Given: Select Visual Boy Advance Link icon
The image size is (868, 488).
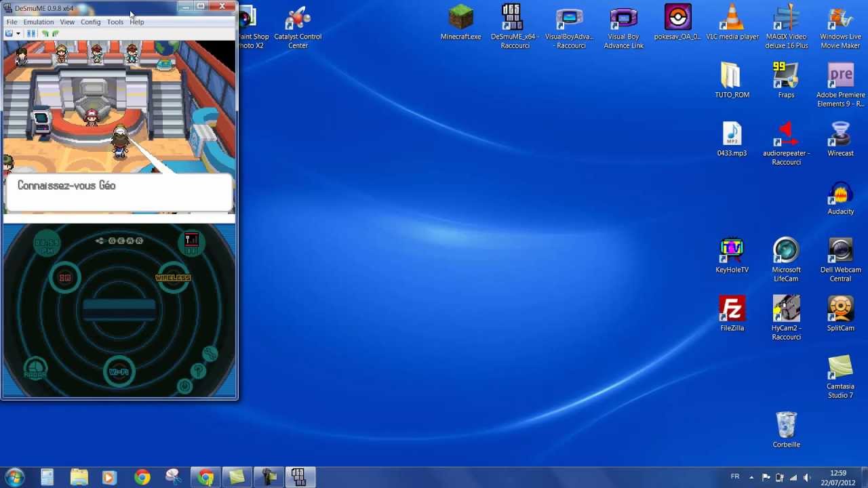Looking at the screenshot, I should [624, 27].
